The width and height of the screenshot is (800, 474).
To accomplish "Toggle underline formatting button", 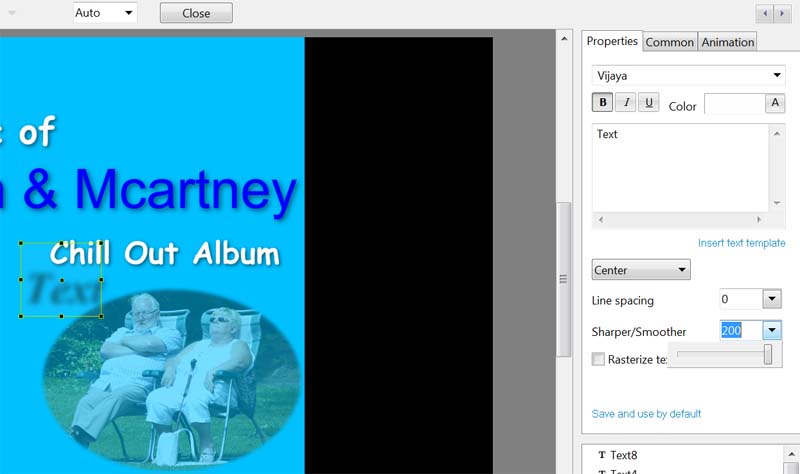I will tap(649, 102).
